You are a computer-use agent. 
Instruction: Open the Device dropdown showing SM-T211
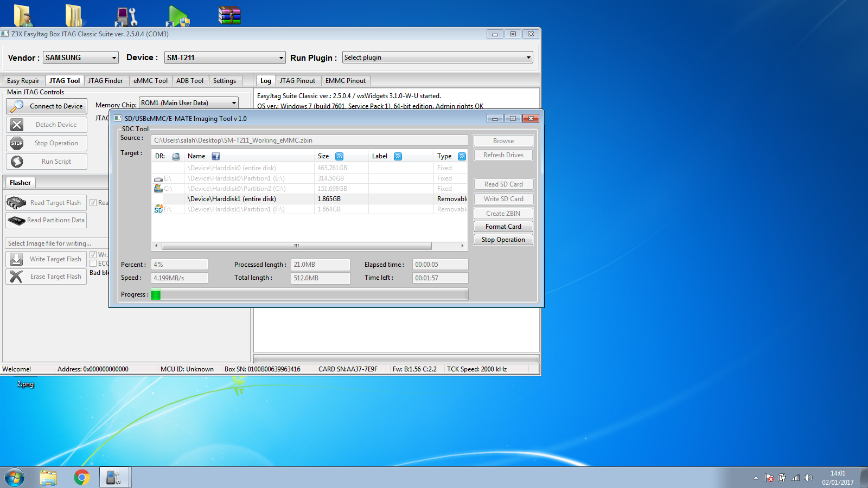coord(225,57)
